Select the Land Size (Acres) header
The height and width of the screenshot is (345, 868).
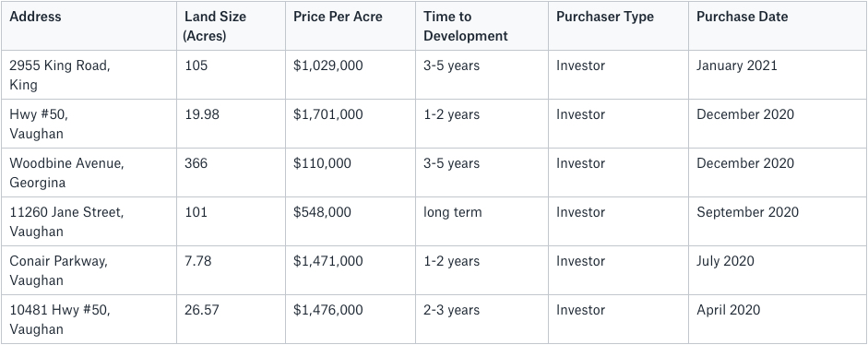click(x=231, y=26)
